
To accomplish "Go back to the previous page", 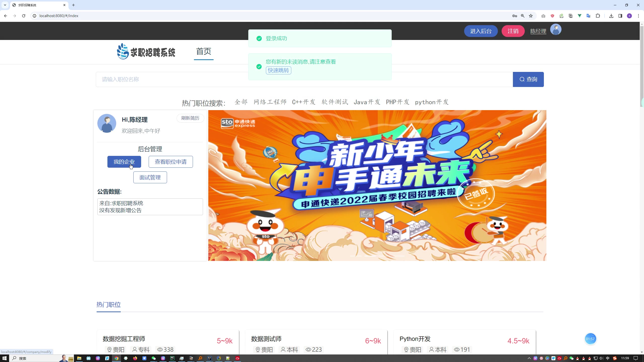I will (x=6, y=16).
